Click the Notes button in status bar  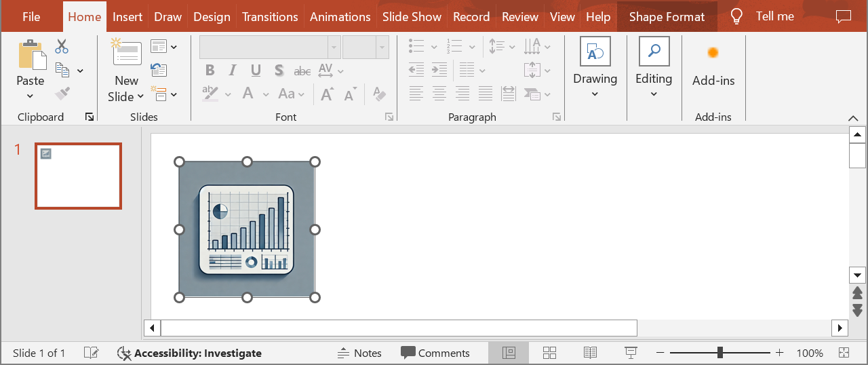359,353
